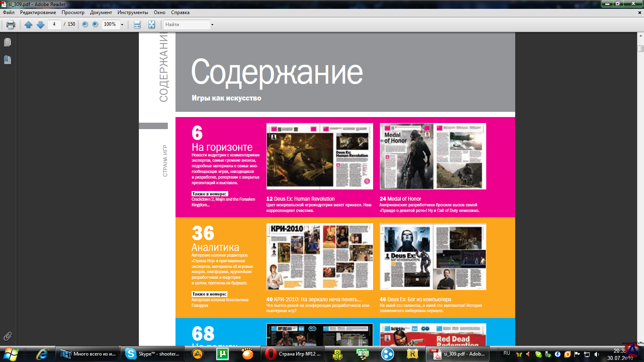Open the taskbar clock and date
Image resolution: width=644 pixels, height=362 pixels.
620,354
